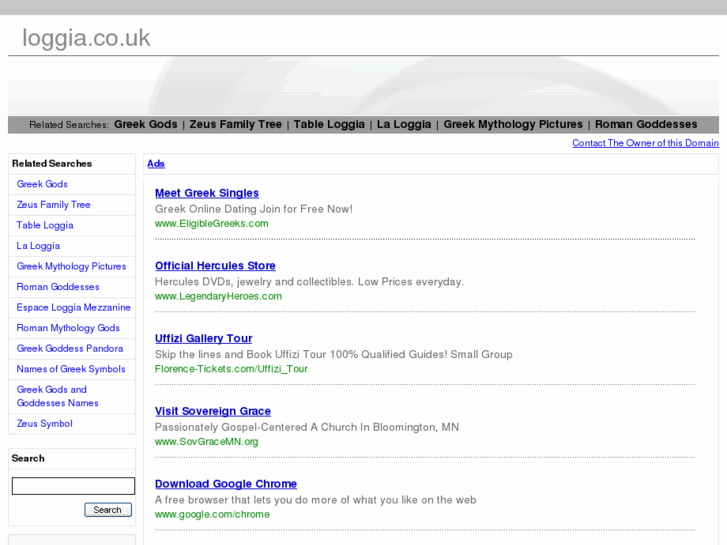727x545 pixels.
Task: Visit www.EligibleGreeks.com URL
Action: [211, 224]
